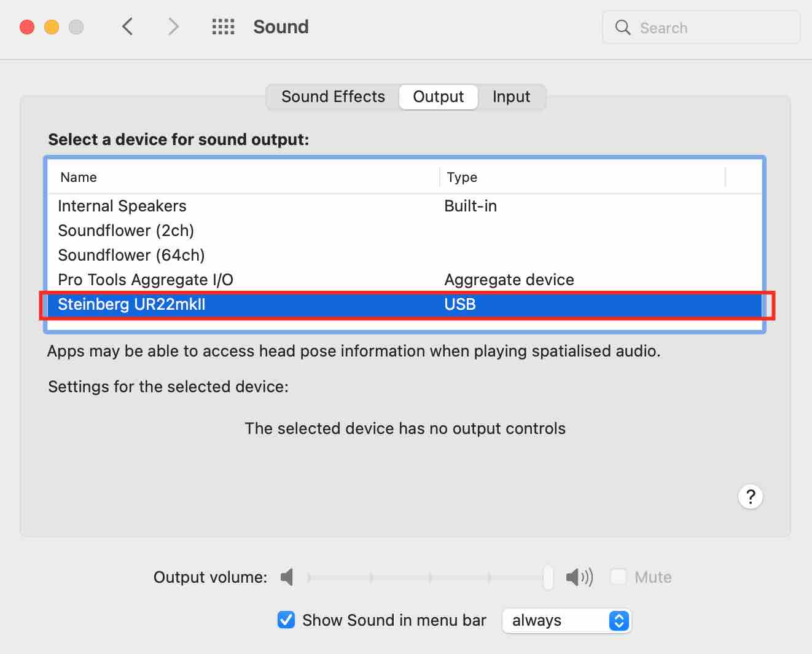Viewport: 812px width, 654px height.
Task: Sort devices by Name column header
Action: [244, 177]
